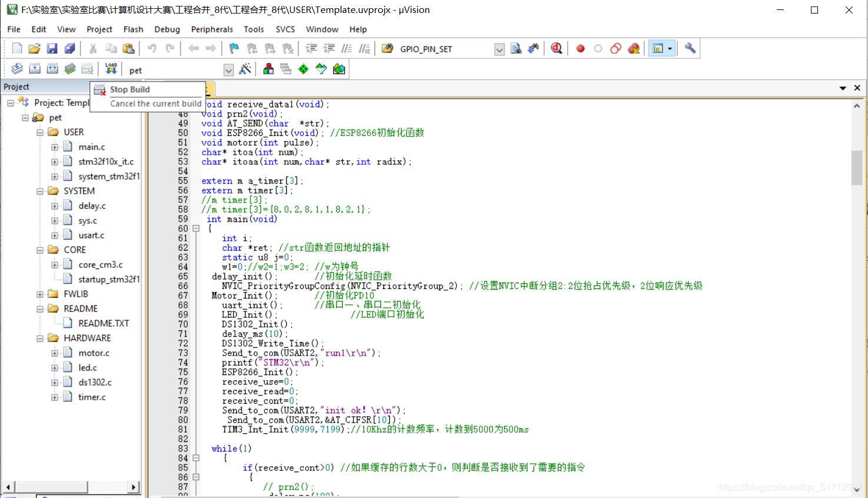The height and width of the screenshot is (498, 868).
Task: Select timer.c file
Action: (x=92, y=397)
